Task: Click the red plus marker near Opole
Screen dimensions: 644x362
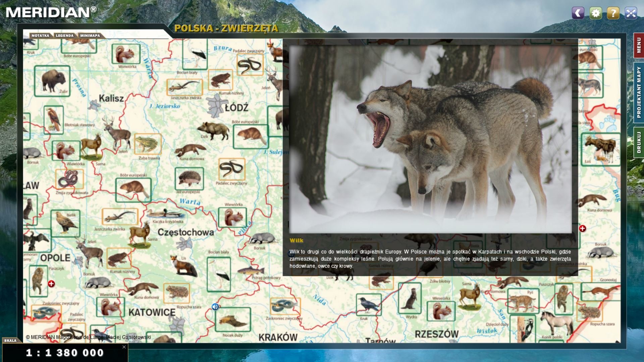Action: point(51,284)
